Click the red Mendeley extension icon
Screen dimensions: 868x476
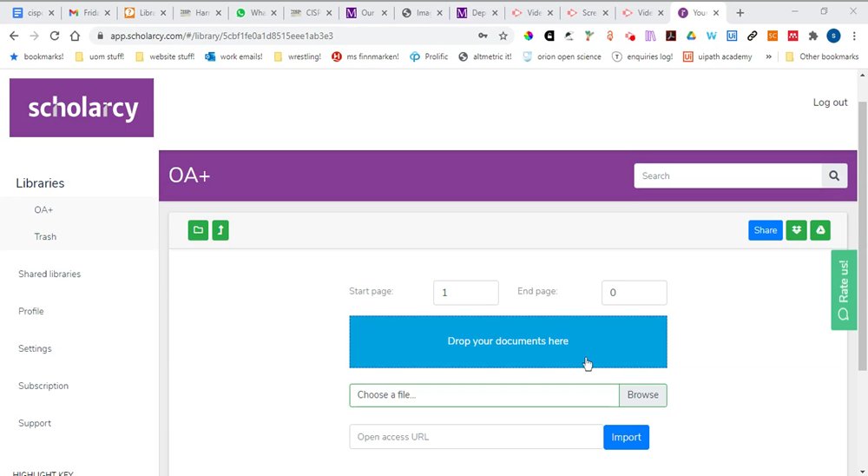[x=792, y=36]
